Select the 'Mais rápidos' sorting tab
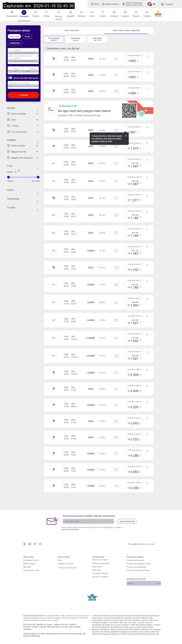Screen dimensions: 182x644 point(97,39)
